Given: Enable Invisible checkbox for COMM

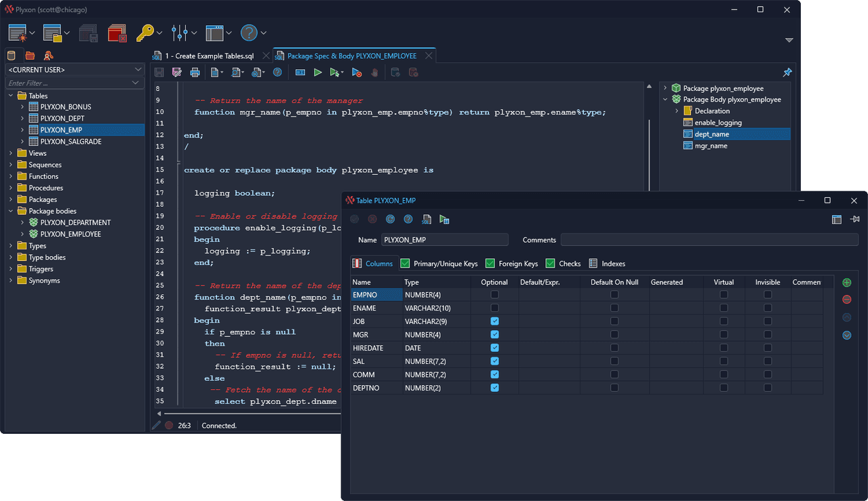Looking at the screenshot, I should (x=768, y=374).
